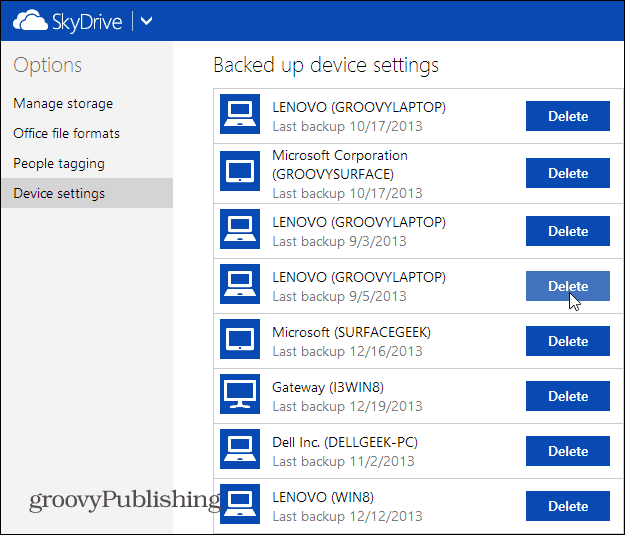Click the SkyDrive cloud logo
The width and height of the screenshot is (625, 535).
click(x=30, y=21)
